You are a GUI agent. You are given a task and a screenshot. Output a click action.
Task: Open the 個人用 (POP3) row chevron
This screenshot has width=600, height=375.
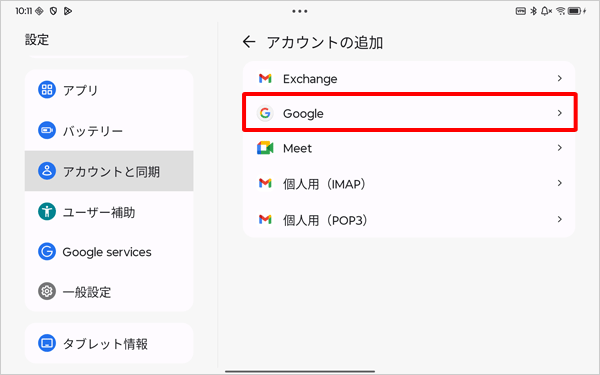pyautogui.click(x=559, y=219)
